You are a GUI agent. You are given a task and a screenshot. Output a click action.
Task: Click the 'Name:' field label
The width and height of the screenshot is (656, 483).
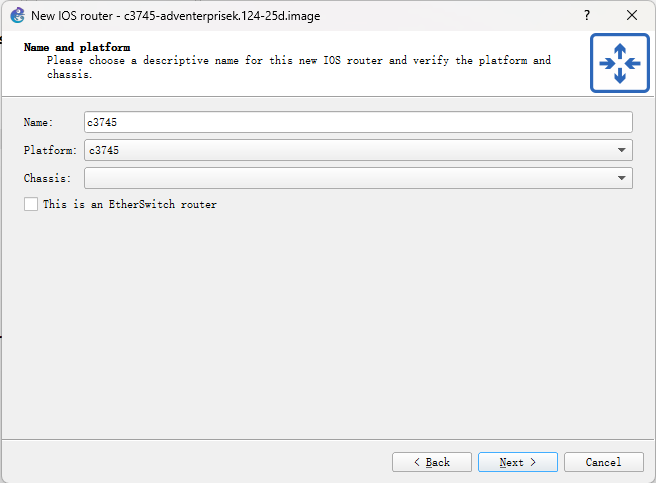(x=40, y=122)
